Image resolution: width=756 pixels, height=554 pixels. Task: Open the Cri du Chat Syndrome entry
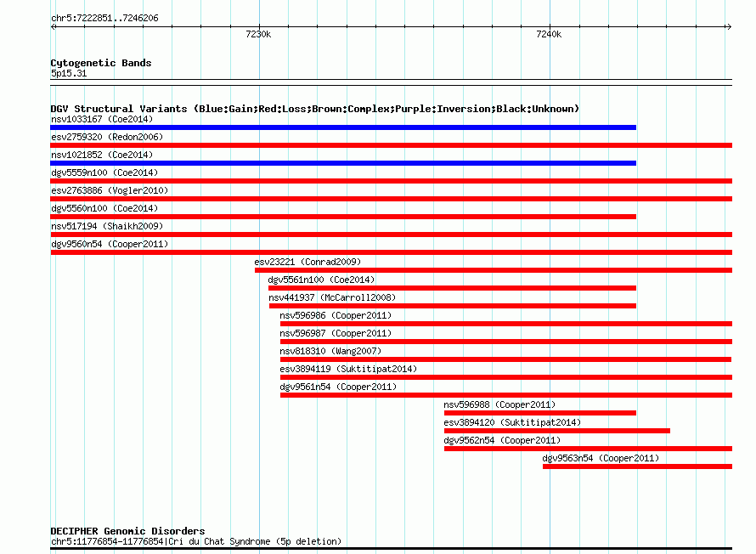196,541
